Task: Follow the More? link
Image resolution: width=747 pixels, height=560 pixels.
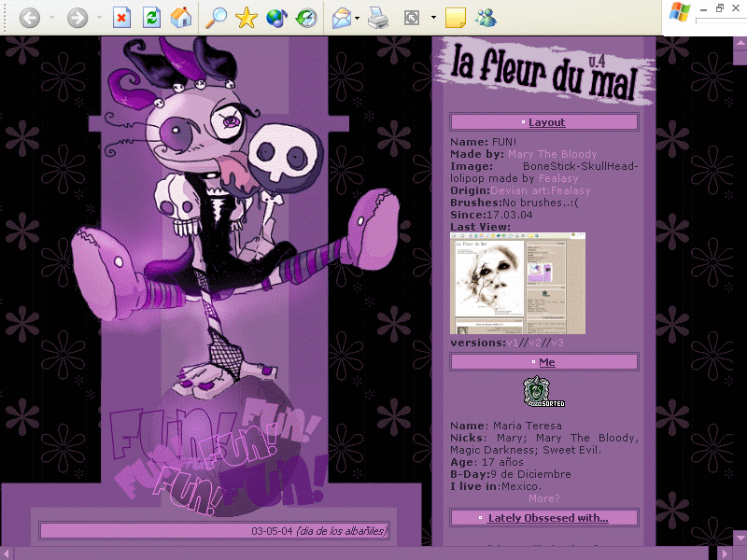Action: 544,498
